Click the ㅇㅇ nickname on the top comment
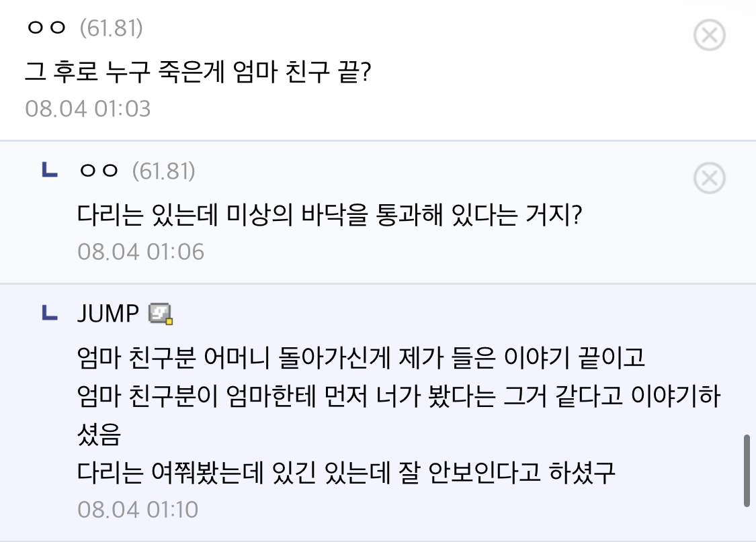 click(x=46, y=29)
